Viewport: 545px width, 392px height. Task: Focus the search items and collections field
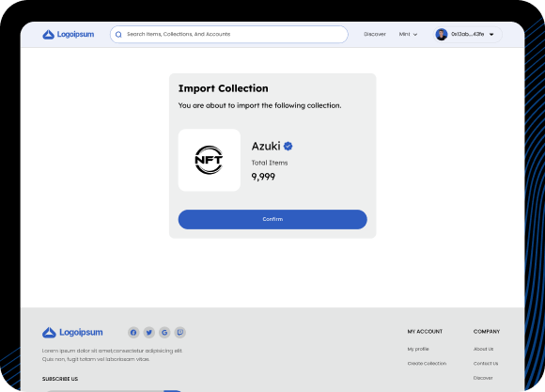(x=229, y=35)
